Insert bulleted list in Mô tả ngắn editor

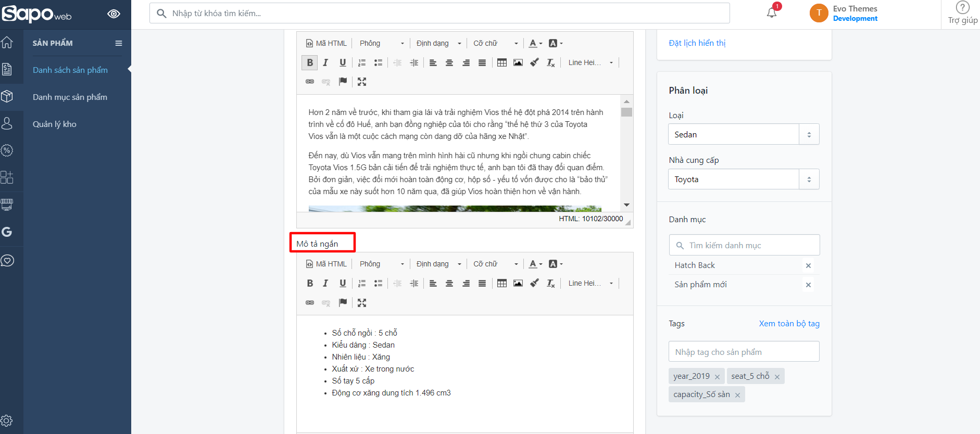tap(379, 284)
